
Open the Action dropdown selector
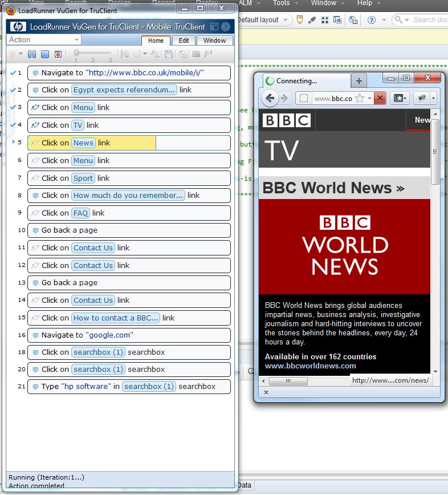pyautogui.click(x=43, y=40)
